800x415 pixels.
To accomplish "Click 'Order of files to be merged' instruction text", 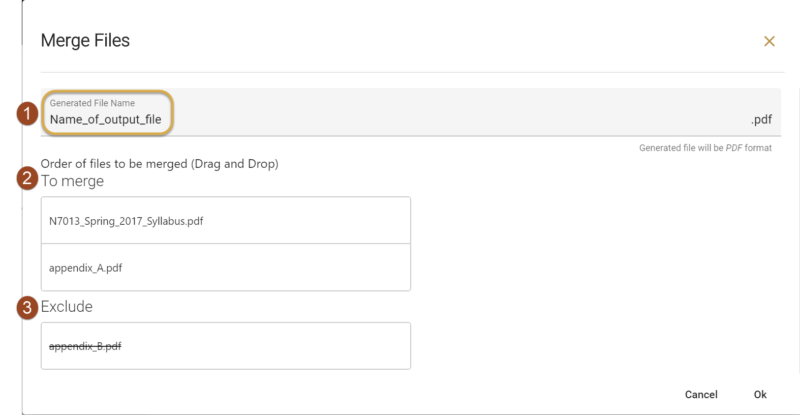I will 160,164.
